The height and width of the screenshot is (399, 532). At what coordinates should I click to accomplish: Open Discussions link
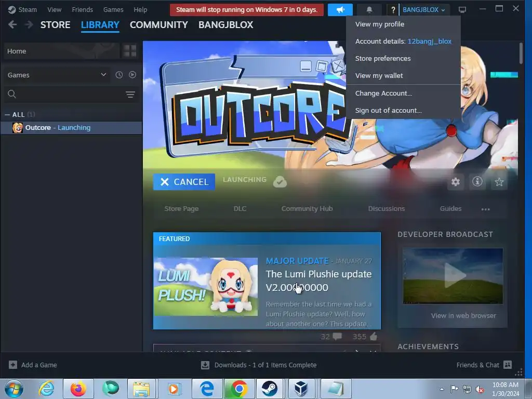tap(387, 209)
